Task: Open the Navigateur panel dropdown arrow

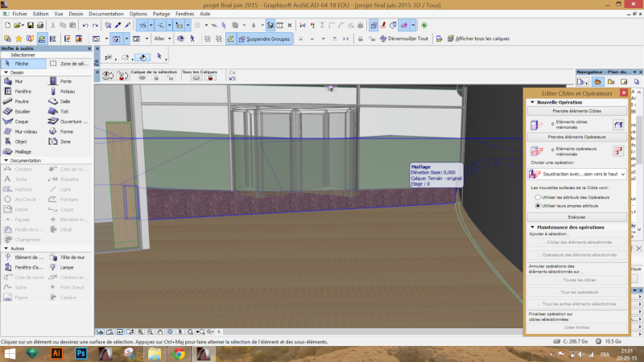Action: [x=634, y=72]
